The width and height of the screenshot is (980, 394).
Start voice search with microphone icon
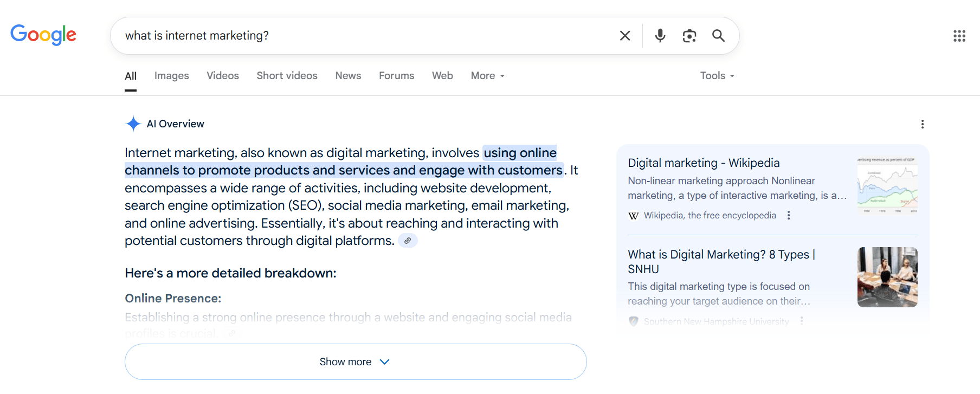click(x=660, y=36)
